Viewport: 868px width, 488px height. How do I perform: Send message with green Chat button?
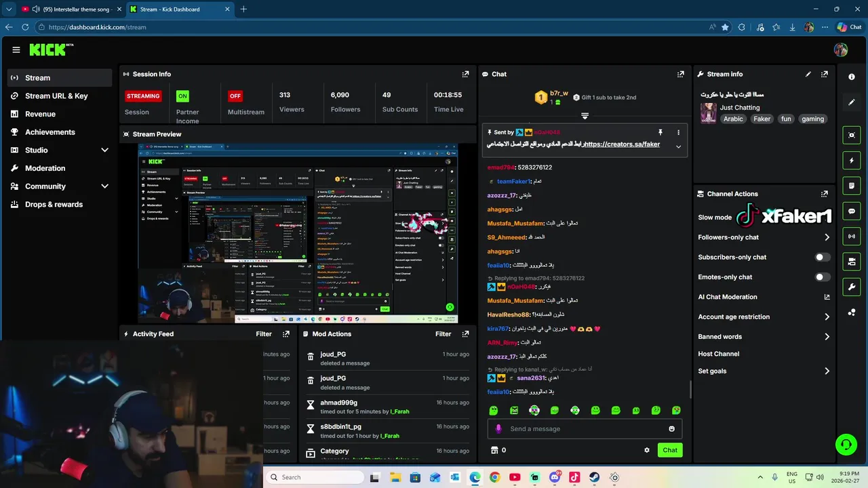[x=670, y=450]
